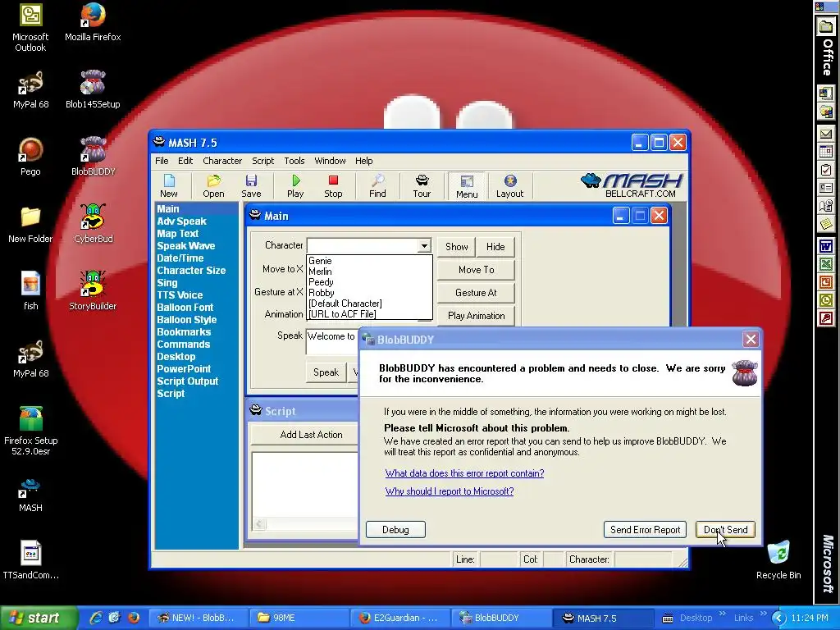Click the Speak text input field
This screenshot has height=630, width=840.
point(332,342)
